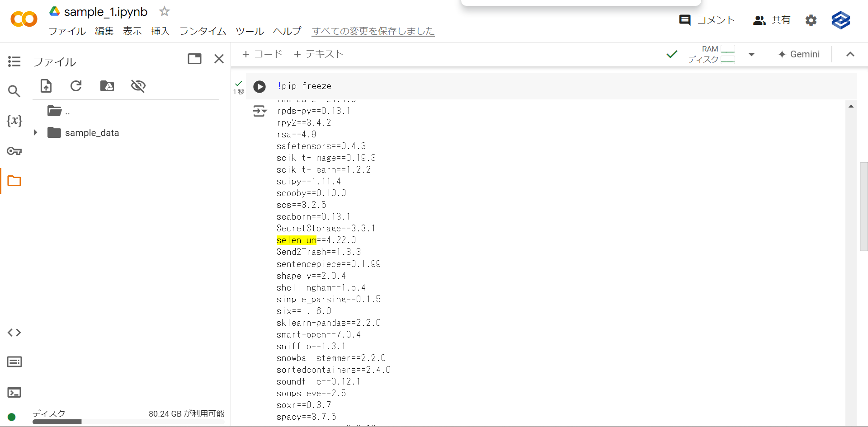Open Gemini from the toolbar
868x427 pixels.
(799, 54)
